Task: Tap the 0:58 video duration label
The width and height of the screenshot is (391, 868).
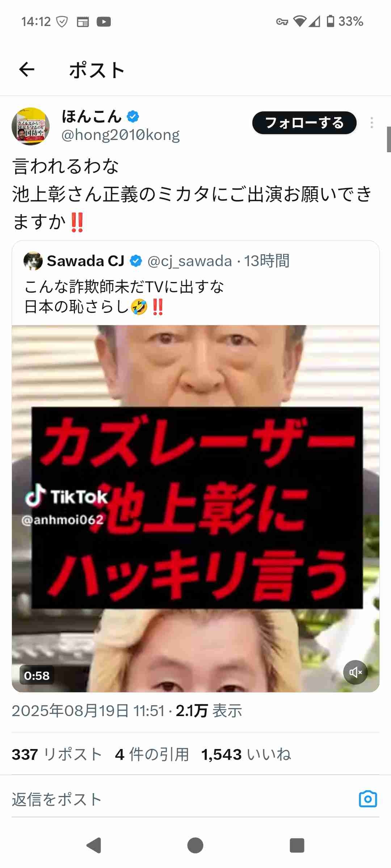Action: tap(37, 675)
